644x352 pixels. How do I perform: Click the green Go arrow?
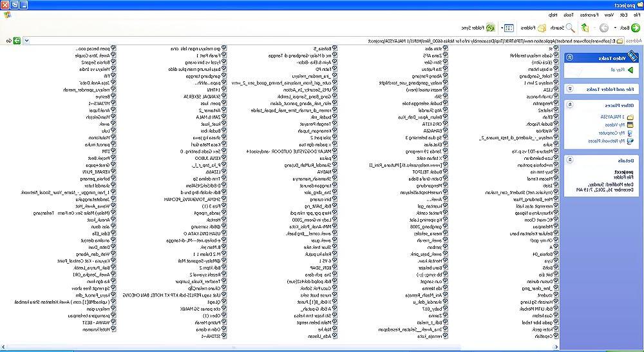tap(17, 41)
